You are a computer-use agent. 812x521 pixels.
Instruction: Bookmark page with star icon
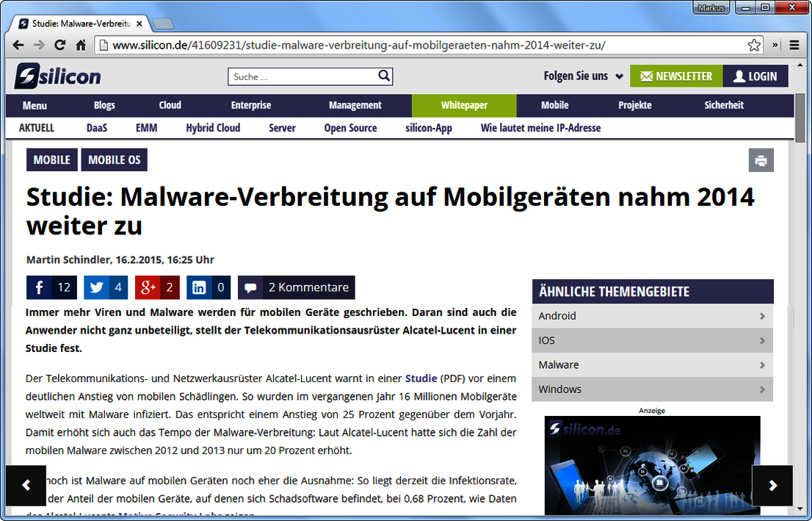point(754,45)
